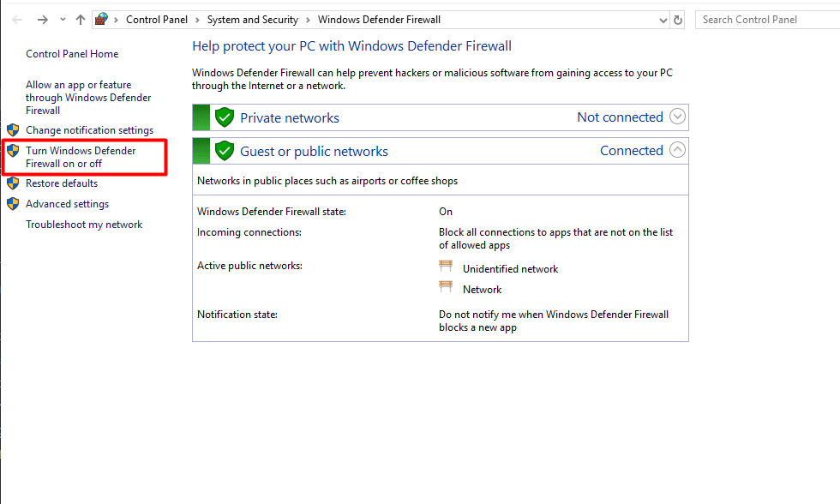Focus the Search Control Panel box
Image resolution: width=840 pixels, height=504 pixels.
click(767, 20)
